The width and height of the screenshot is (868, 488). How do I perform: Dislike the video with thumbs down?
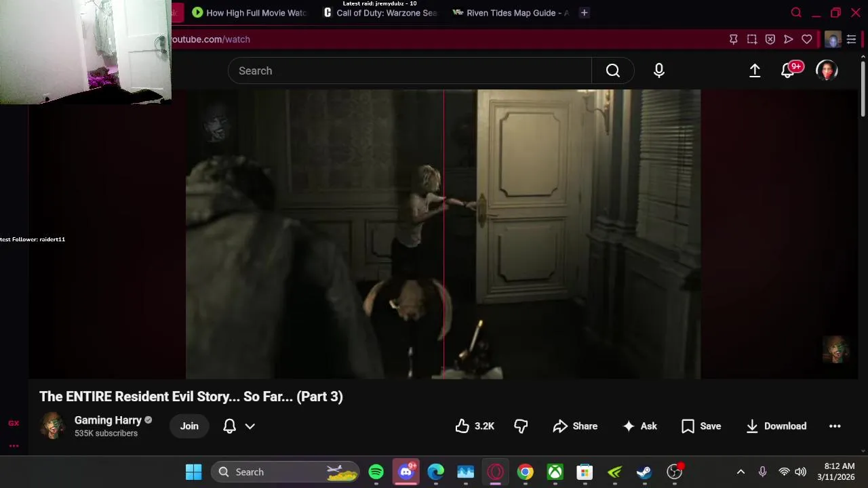coord(521,426)
